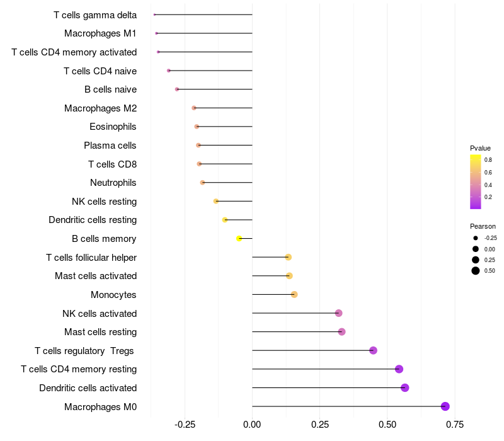The height and width of the screenshot is (441, 504).
Task: Click the Macrophages M1 axis label
Action: point(100,33)
